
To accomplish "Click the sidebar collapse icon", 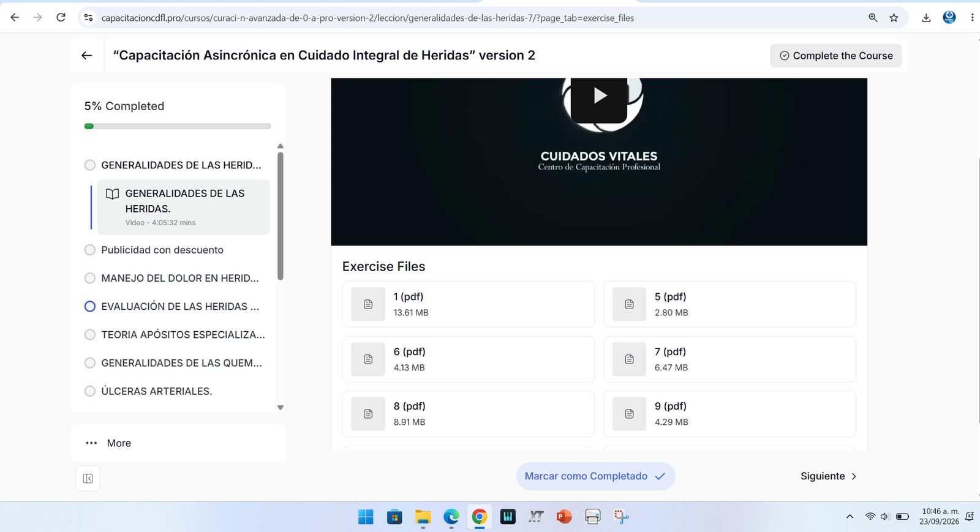I will tap(88, 478).
